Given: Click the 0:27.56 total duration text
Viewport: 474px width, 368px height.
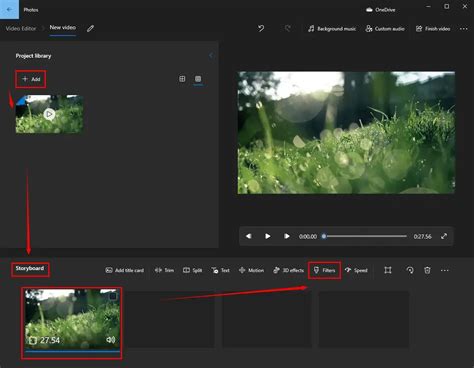Looking at the screenshot, I should coord(423,236).
